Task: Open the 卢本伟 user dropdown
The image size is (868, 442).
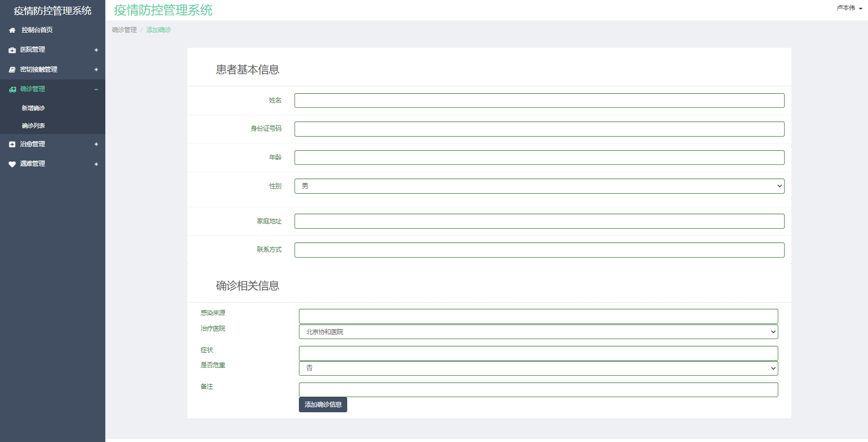Action: [849, 8]
